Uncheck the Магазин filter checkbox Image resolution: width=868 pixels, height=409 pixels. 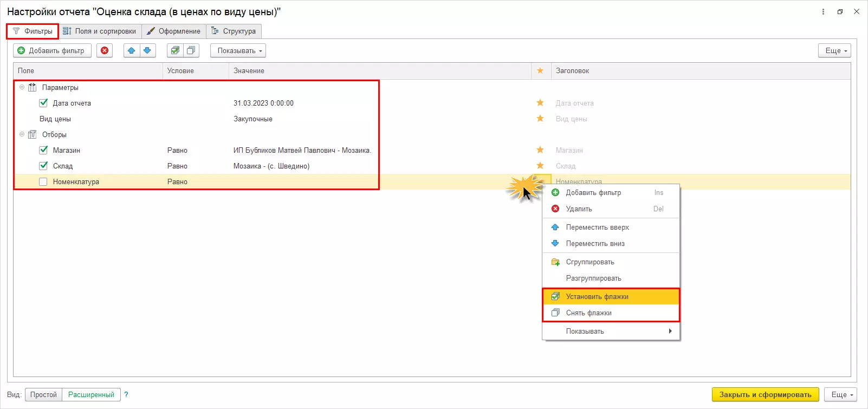coord(43,150)
